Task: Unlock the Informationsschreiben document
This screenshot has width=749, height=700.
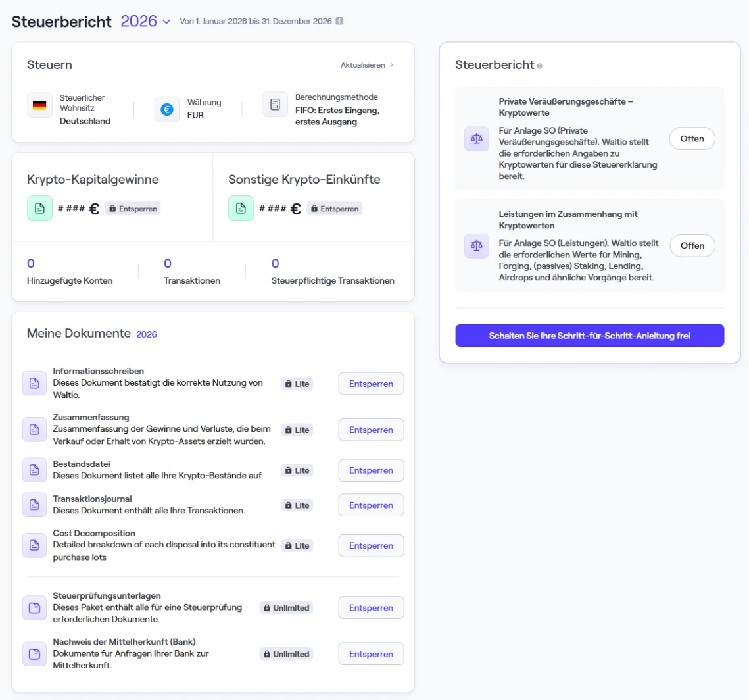Action: [x=371, y=384]
